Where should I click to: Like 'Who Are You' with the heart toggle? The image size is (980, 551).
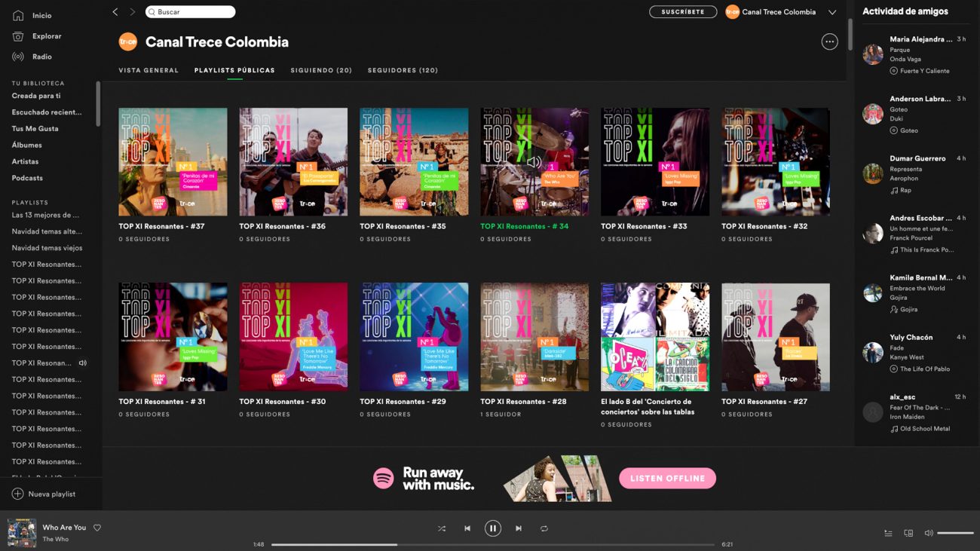(96, 528)
